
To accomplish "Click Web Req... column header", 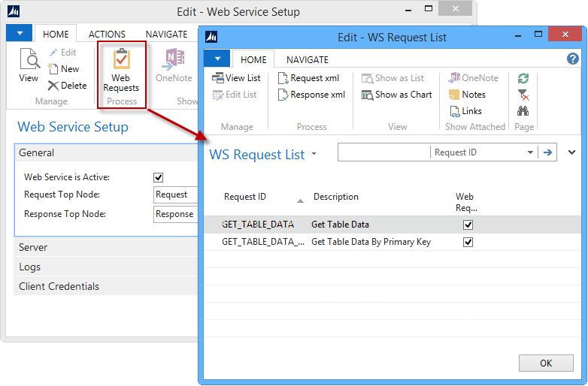I will (x=466, y=202).
